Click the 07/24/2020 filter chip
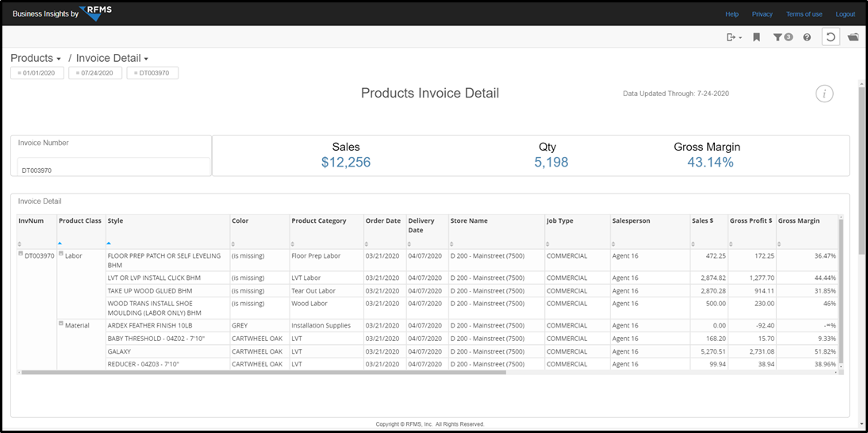Screen dimensions: 868x433 click(95, 73)
